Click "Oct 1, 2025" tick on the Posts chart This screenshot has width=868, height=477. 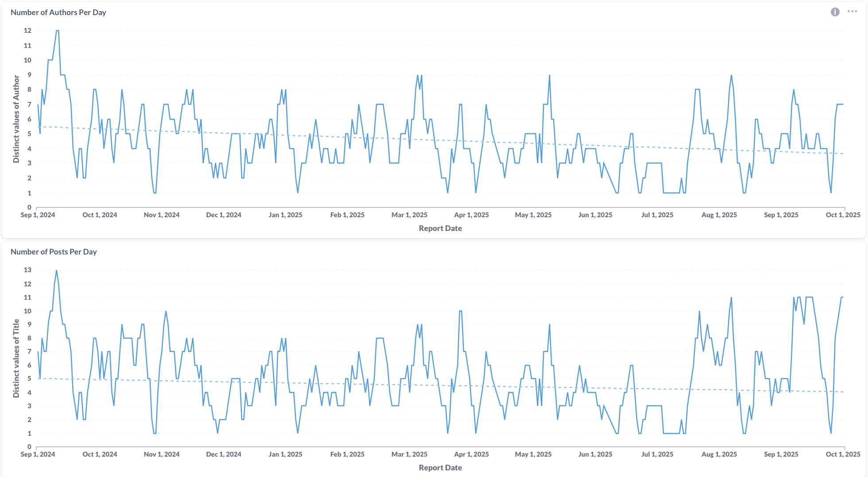(843, 454)
